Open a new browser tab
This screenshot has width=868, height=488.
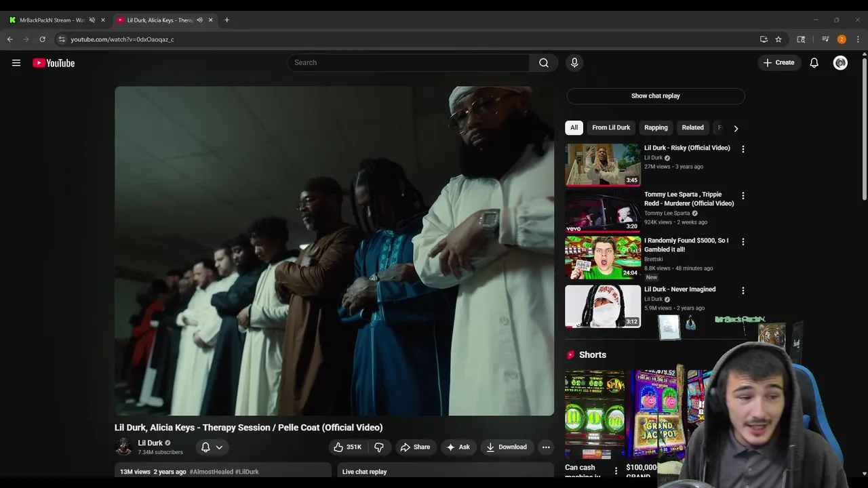[x=226, y=20]
